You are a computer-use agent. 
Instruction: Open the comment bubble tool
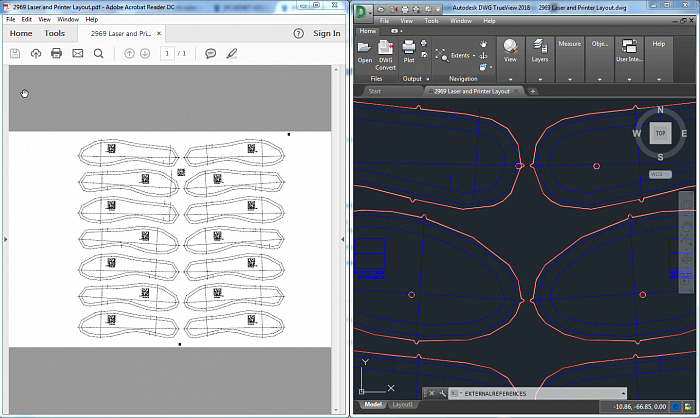211,53
